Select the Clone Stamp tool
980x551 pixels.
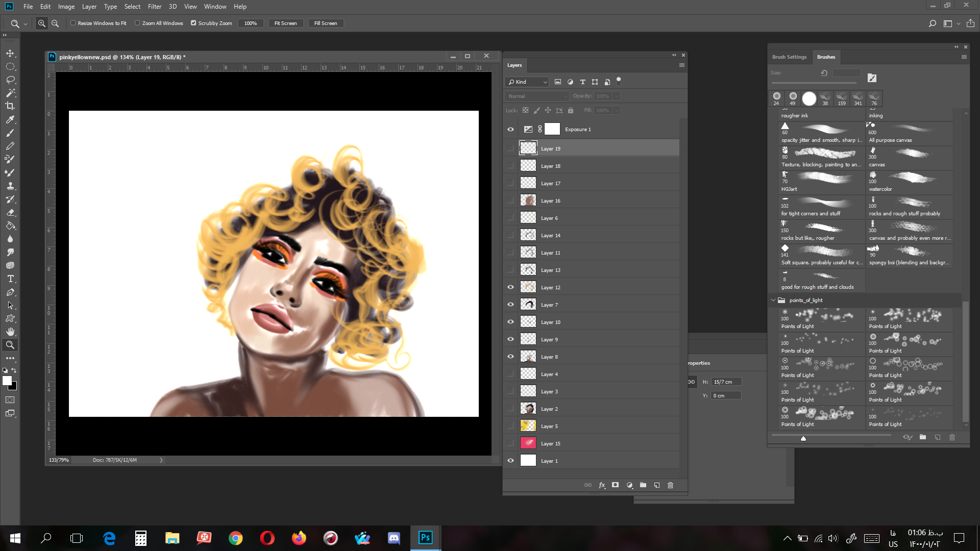(10, 186)
